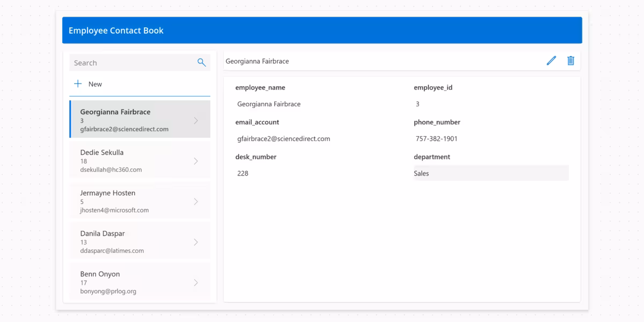The height and width of the screenshot is (322, 644).
Task: Expand Dedie Sekulla's detail chevron
Action: click(196, 160)
